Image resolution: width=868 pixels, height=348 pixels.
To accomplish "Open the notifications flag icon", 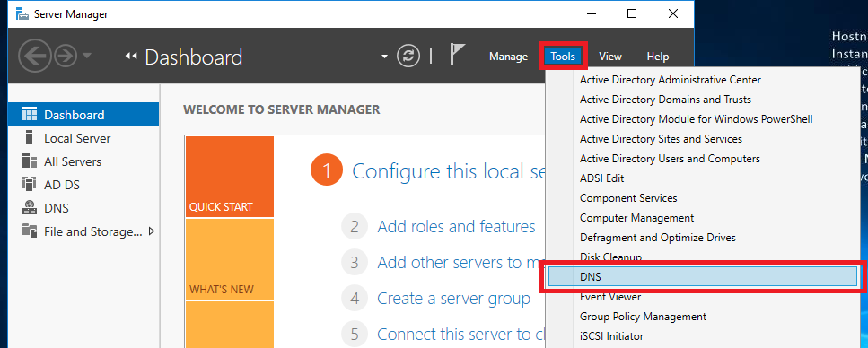I will click(457, 55).
